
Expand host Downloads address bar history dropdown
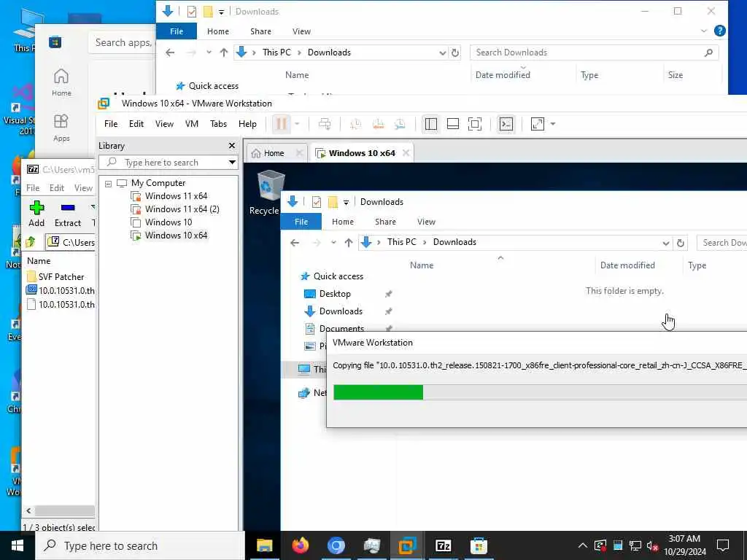(x=442, y=52)
